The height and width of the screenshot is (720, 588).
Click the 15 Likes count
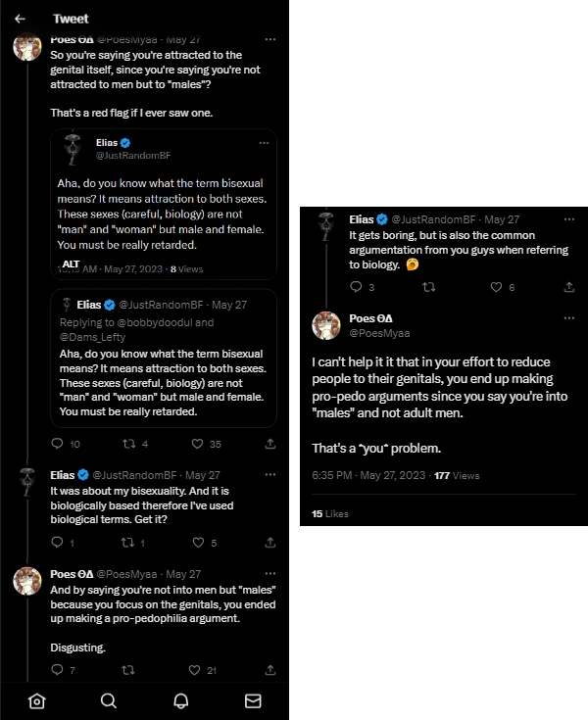[330, 513]
